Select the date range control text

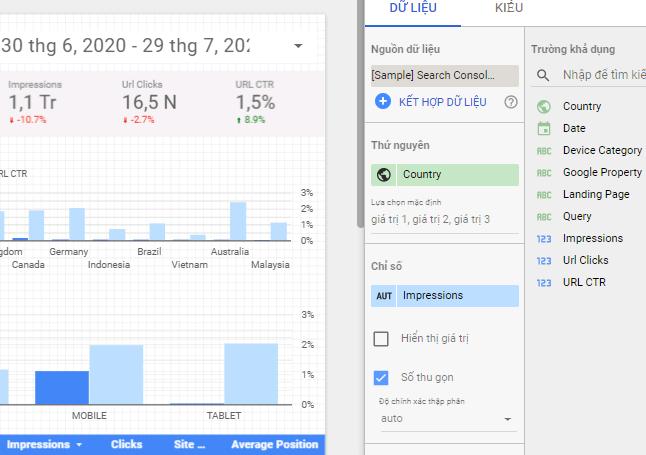pos(126,45)
